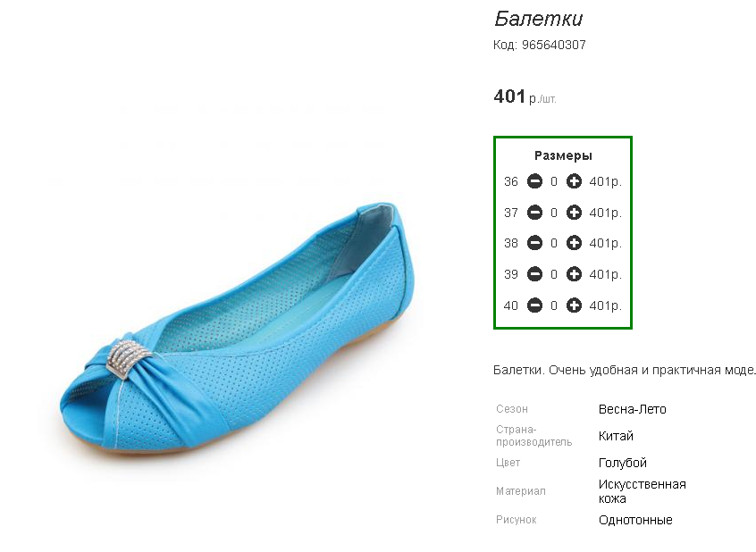Decrease quantity for size 39
756x552 pixels.
[534, 274]
